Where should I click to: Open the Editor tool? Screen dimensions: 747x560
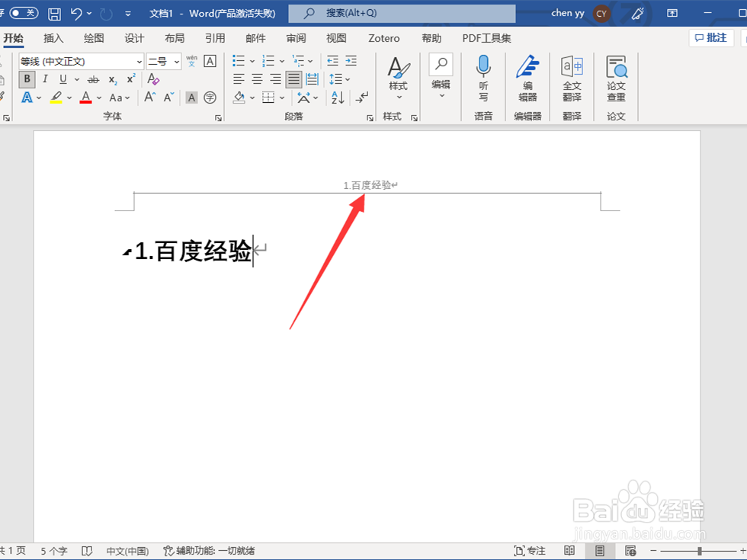point(527,78)
